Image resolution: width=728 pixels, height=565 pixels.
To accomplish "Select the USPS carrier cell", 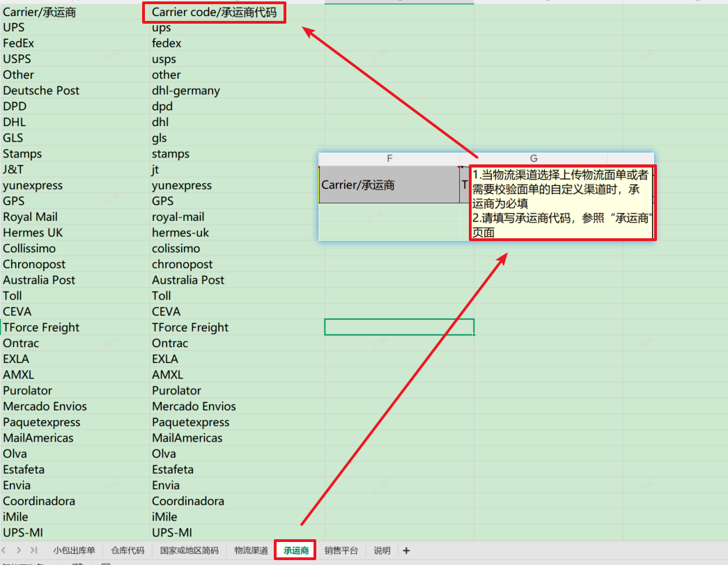I will pos(75,59).
